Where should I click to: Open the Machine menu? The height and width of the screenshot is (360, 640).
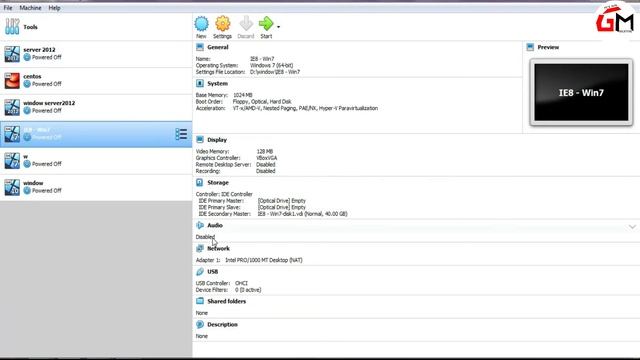[x=30, y=8]
